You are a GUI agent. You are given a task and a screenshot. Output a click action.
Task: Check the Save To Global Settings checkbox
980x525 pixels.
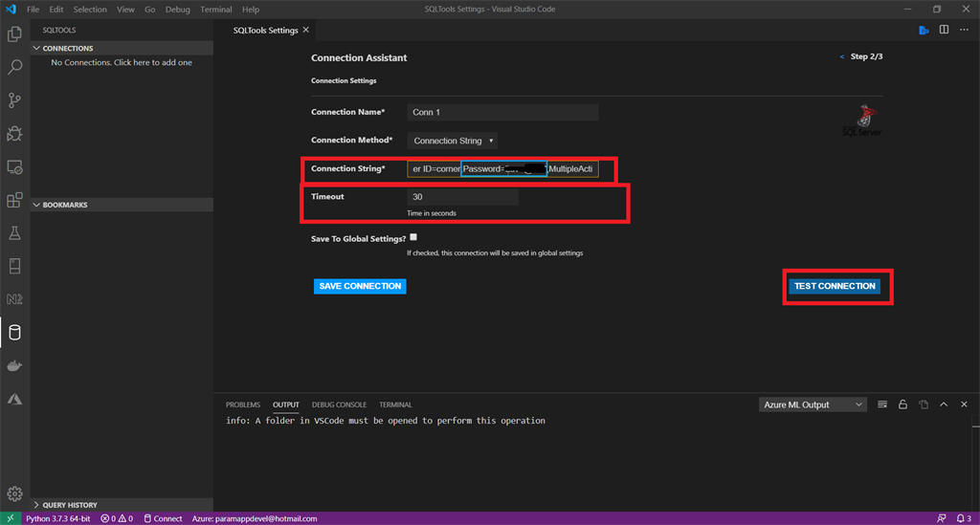click(x=413, y=237)
